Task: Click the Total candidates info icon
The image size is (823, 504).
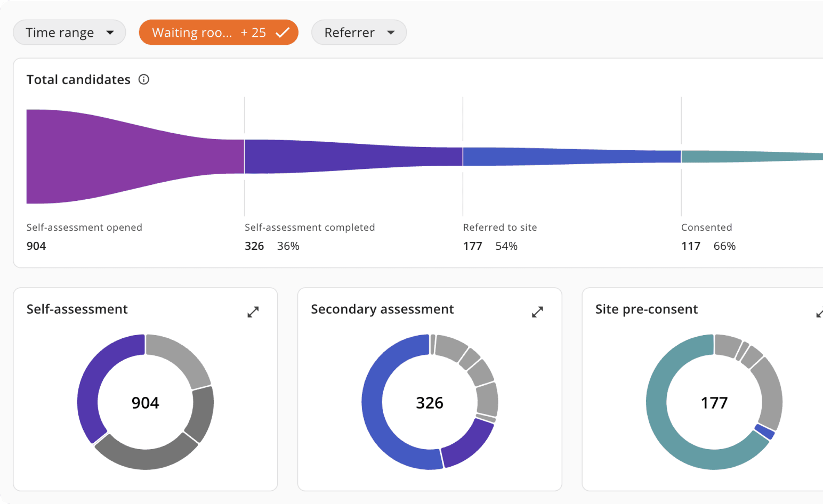Action: 144,79
